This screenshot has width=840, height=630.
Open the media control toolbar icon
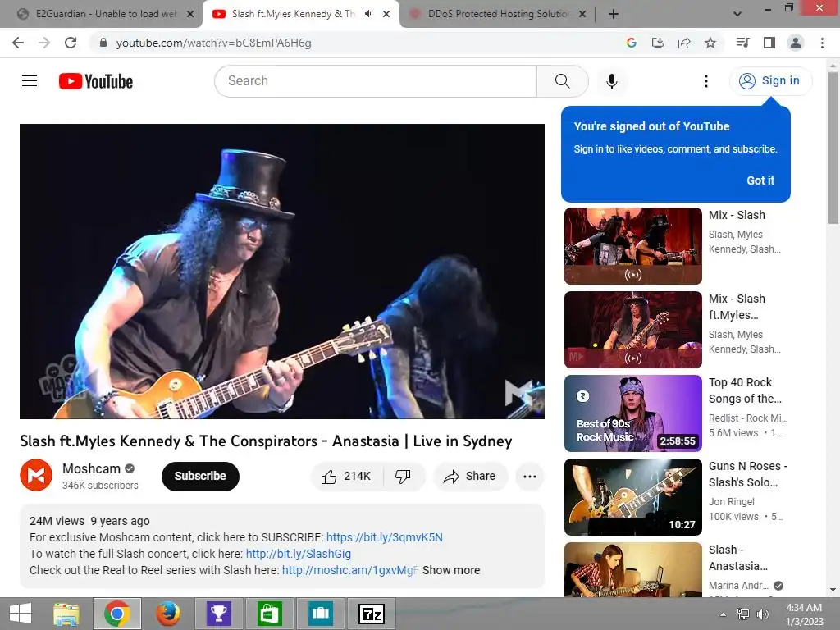[x=743, y=43]
